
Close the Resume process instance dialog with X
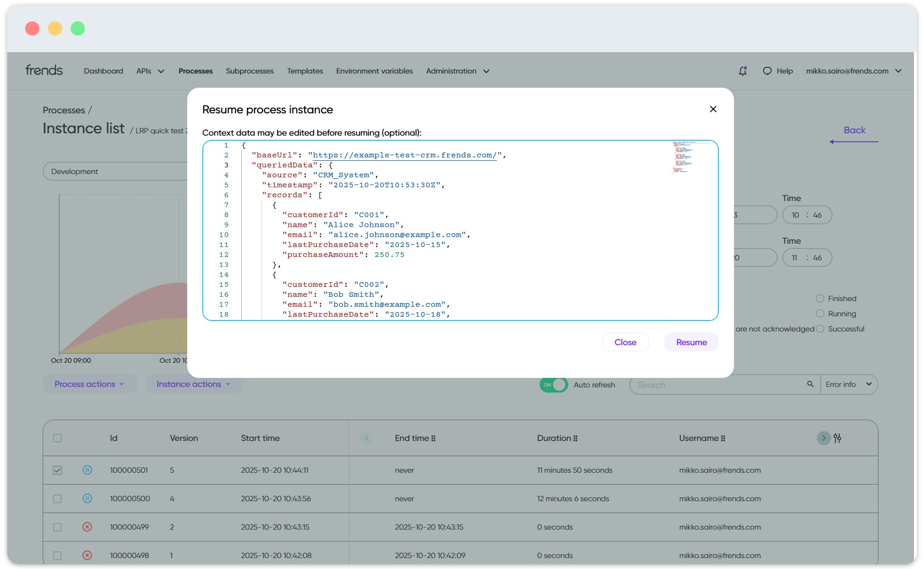(x=713, y=109)
